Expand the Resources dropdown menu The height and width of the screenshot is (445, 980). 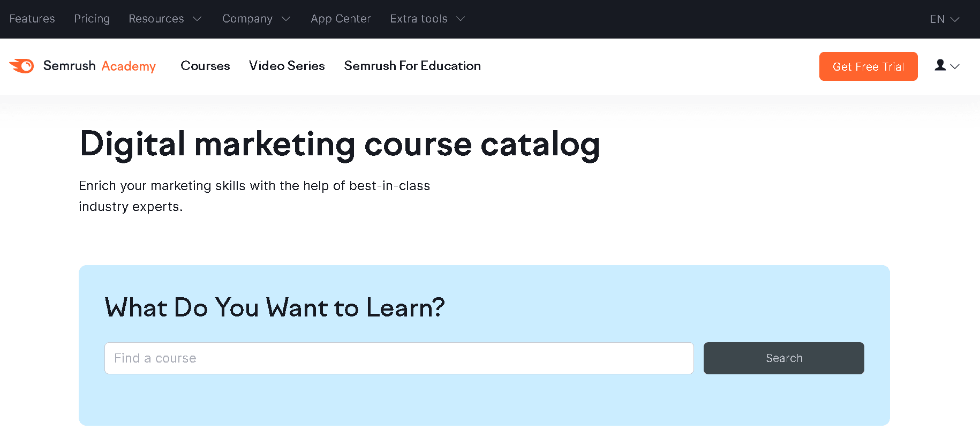[x=165, y=19]
